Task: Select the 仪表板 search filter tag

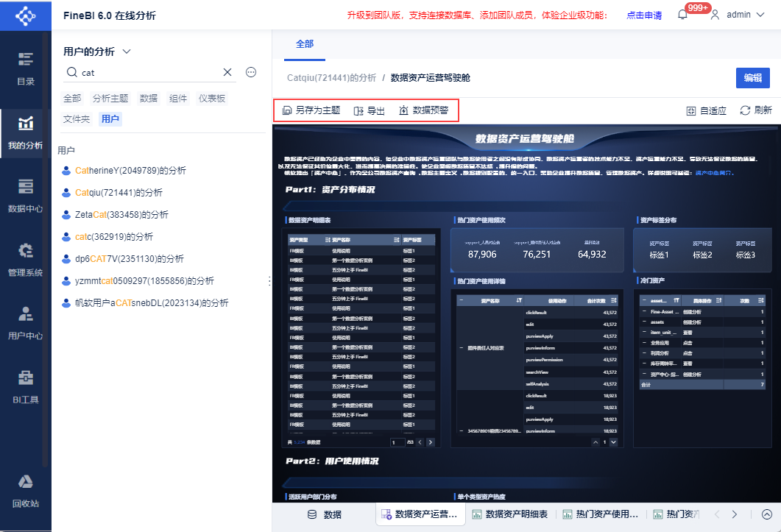Action: (x=212, y=99)
